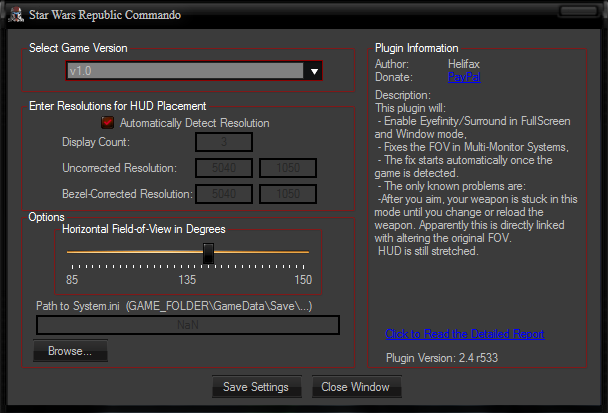Click the Horizontal Field-of-View in Degrees heading
608x413 pixels.
pyautogui.click(x=143, y=229)
